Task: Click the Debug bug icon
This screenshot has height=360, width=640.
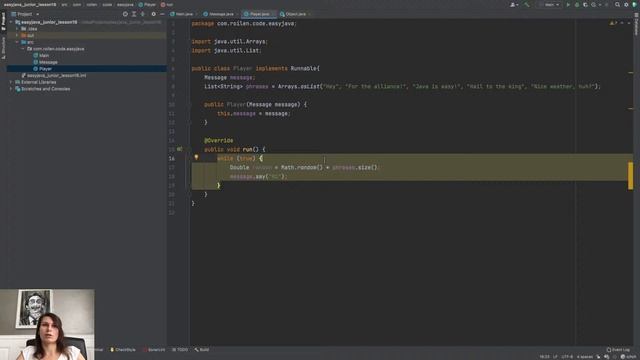Action: point(577,4)
